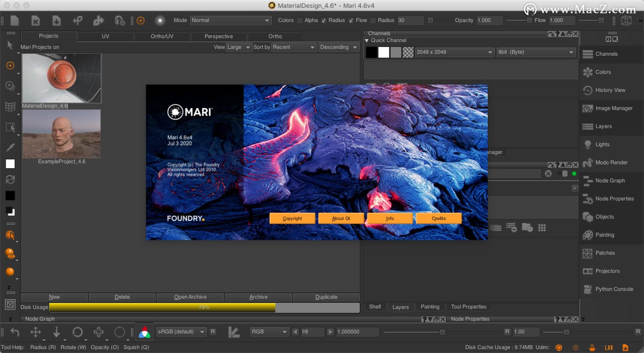Toggle the Radius checkbox near Colors options

(323, 20)
